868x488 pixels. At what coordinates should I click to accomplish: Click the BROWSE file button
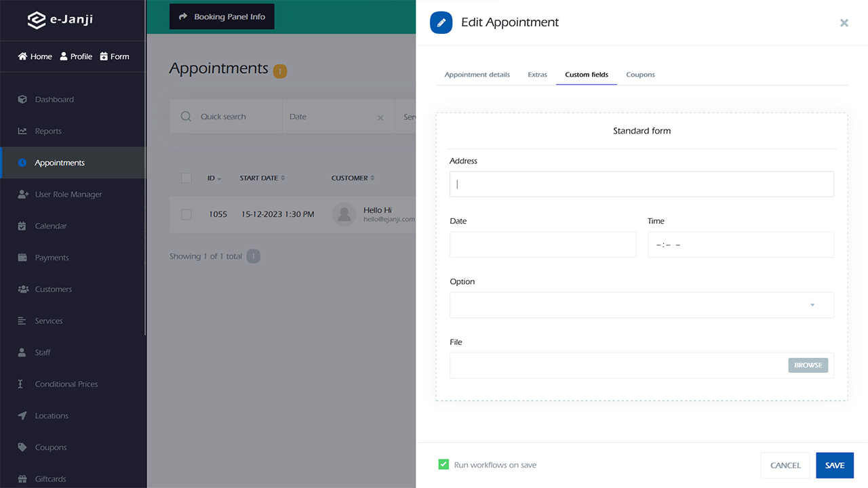(x=808, y=365)
